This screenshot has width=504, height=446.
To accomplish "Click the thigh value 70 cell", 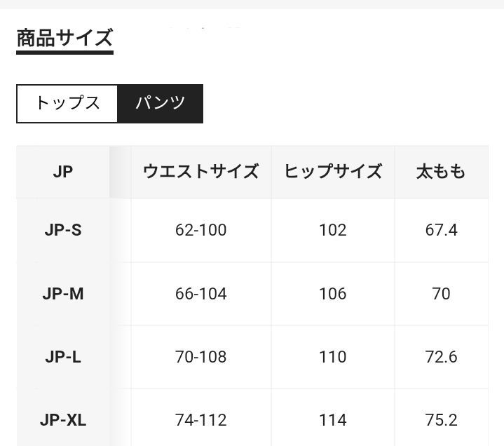I will 442,294.
